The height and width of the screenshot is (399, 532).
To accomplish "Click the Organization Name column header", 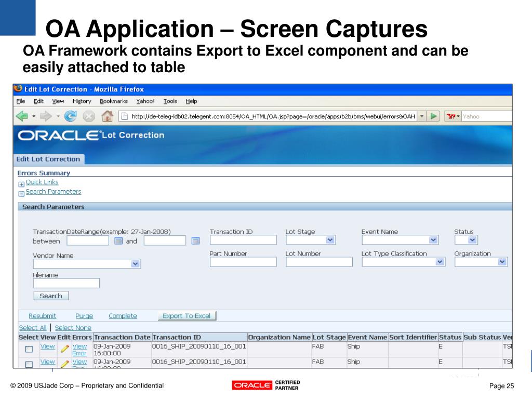I will pos(279,337).
